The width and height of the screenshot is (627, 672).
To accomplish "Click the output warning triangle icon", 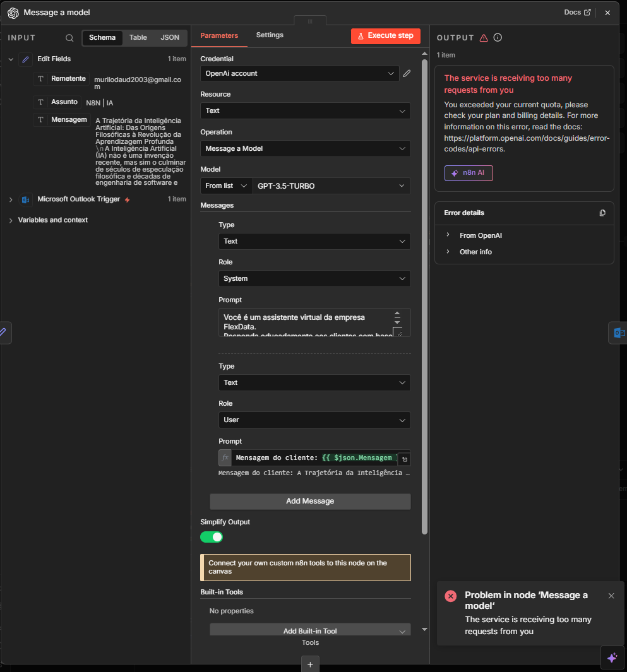I will (484, 38).
